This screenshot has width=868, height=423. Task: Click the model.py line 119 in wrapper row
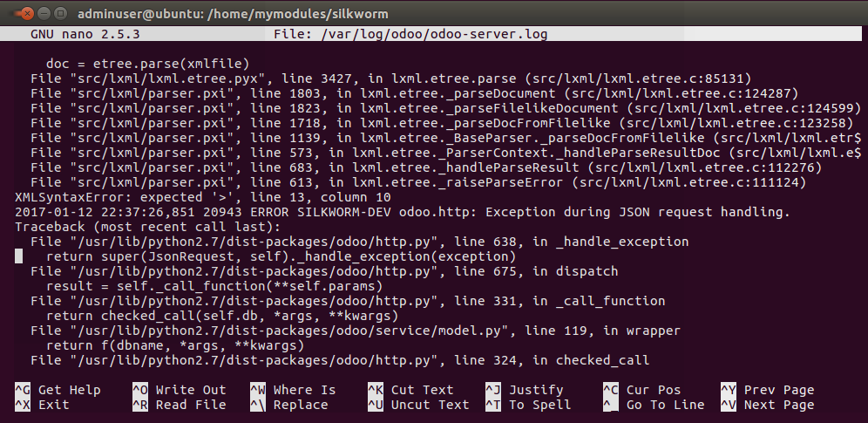[356, 331]
